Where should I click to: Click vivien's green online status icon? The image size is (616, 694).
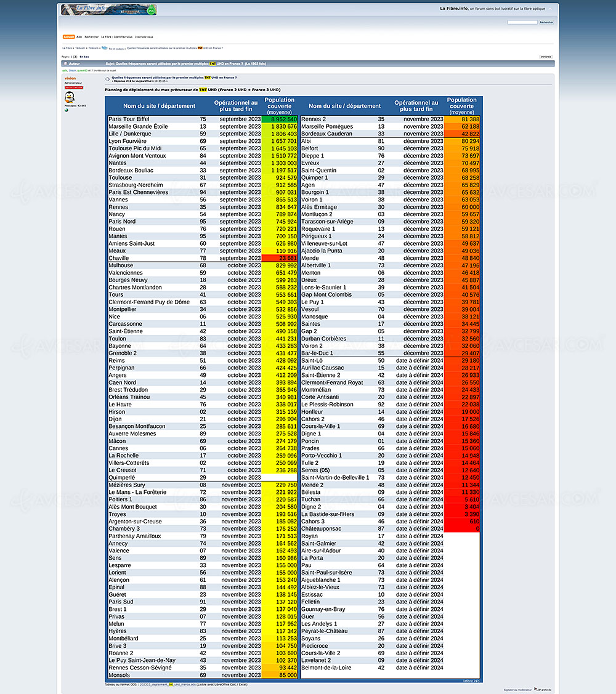click(x=67, y=110)
